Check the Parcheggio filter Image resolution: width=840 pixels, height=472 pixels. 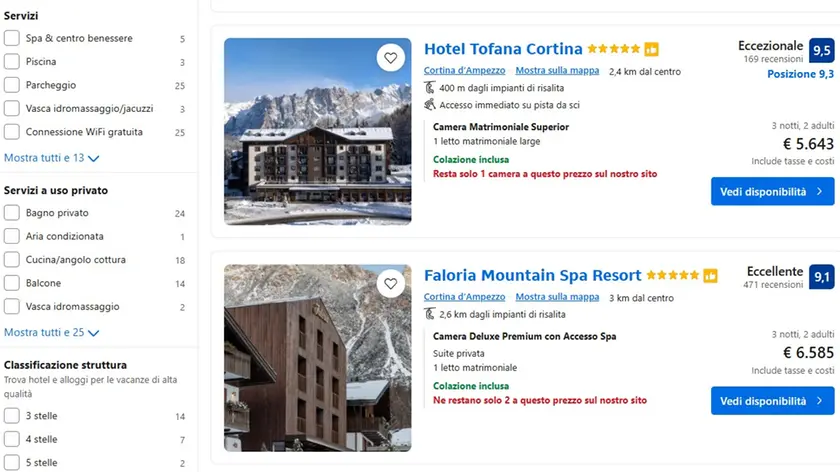pyautogui.click(x=12, y=85)
